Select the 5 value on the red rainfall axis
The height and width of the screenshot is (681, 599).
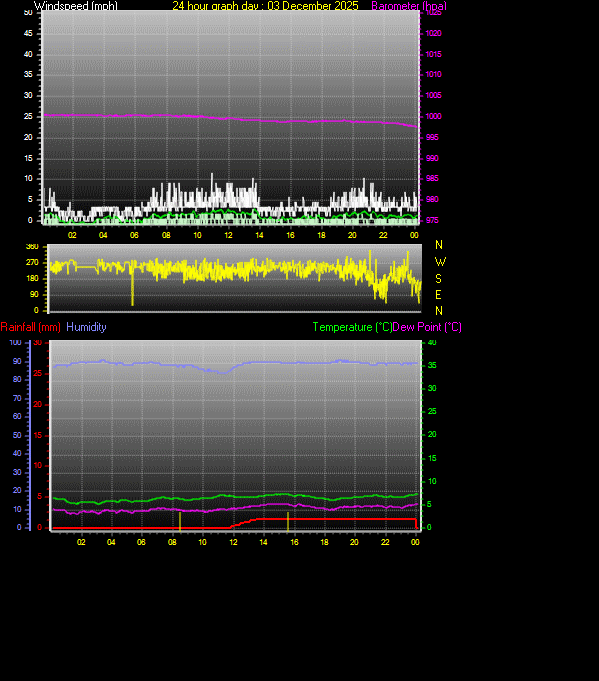(x=40, y=496)
